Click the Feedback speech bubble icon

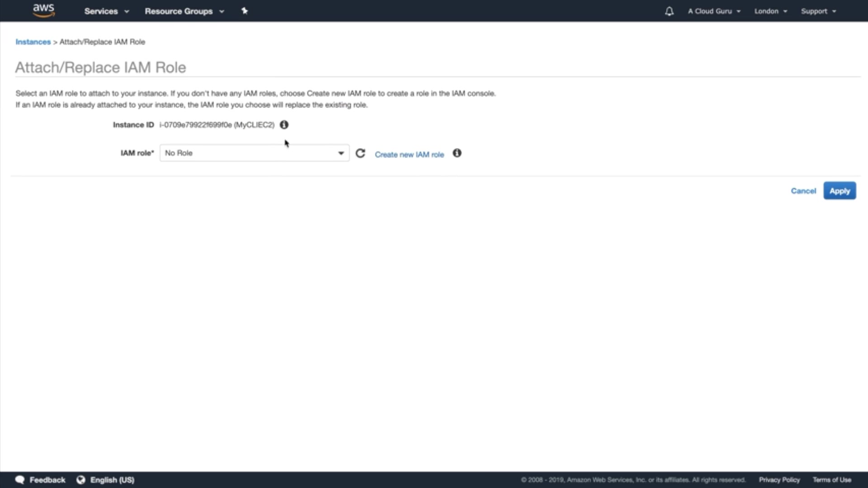click(20, 480)
